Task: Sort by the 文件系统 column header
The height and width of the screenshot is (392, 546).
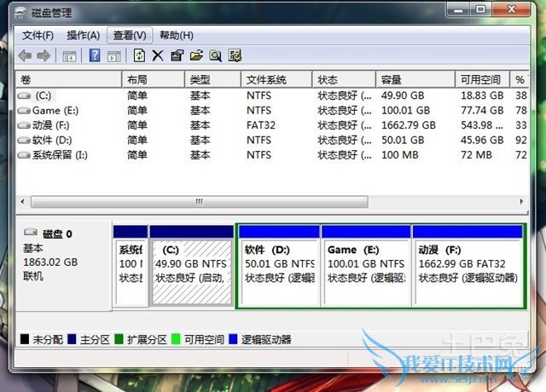Action: [x=276, y=79]
